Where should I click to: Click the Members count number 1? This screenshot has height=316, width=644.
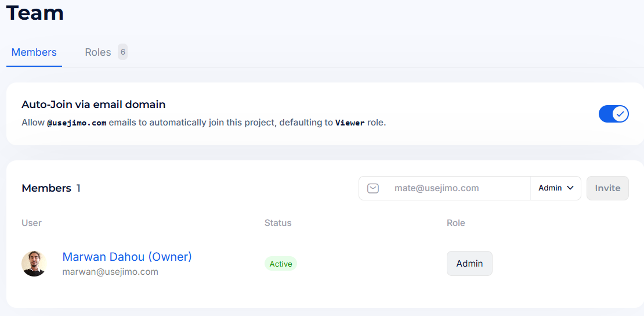click(x=78, y=188)
